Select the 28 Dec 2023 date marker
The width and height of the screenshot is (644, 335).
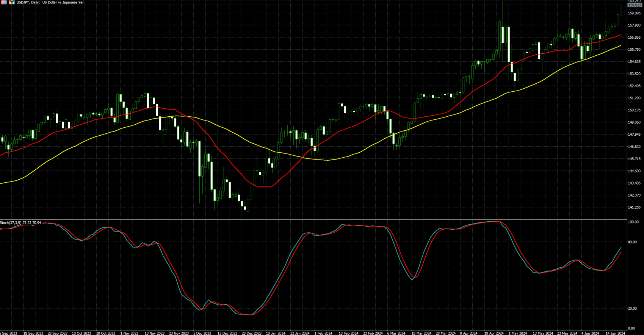point(251,333)
